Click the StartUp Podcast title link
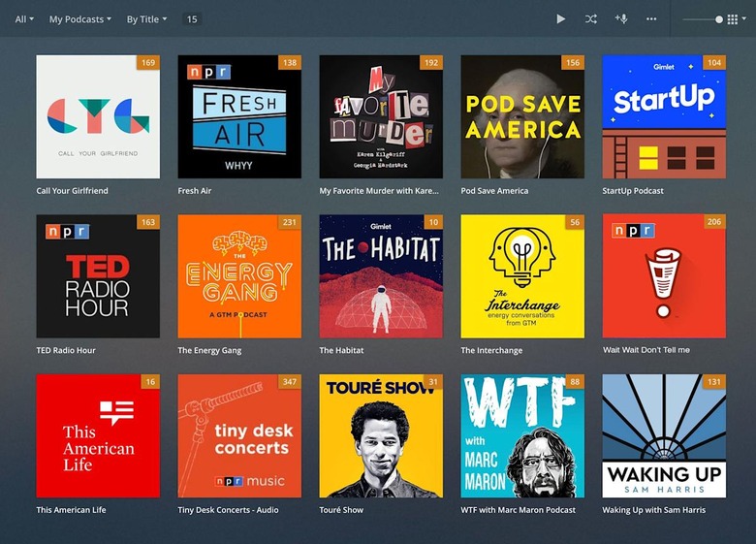This screenshot has width=756, height=544. [633, 191]
